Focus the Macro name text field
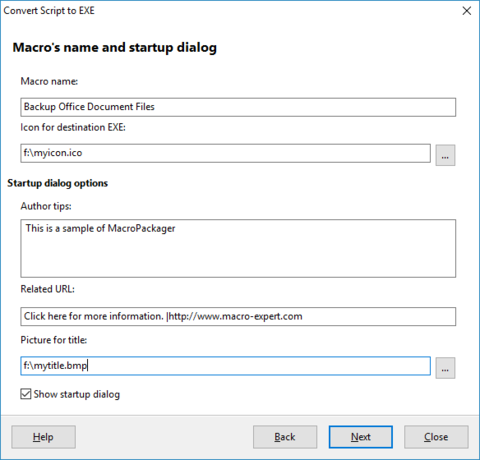This screenshot has width=480, height=460. point(238,107)
